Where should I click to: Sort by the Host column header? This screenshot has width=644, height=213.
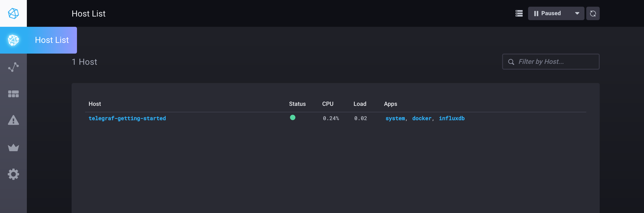pos(95,104)
